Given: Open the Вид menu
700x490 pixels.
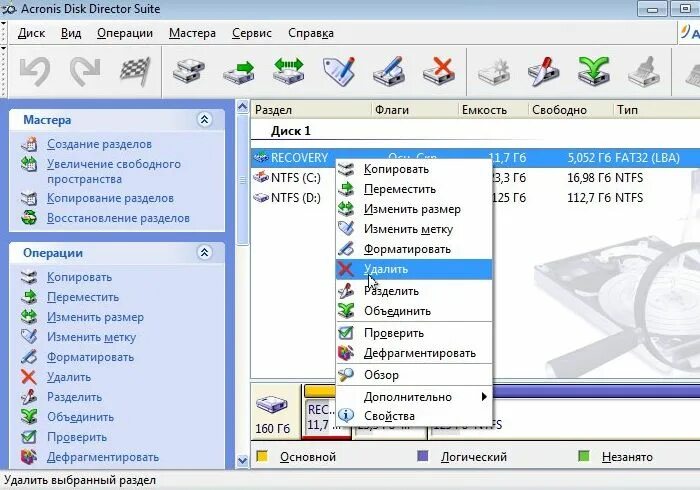Looking at the screenshot, I should [x=71, y=33].
